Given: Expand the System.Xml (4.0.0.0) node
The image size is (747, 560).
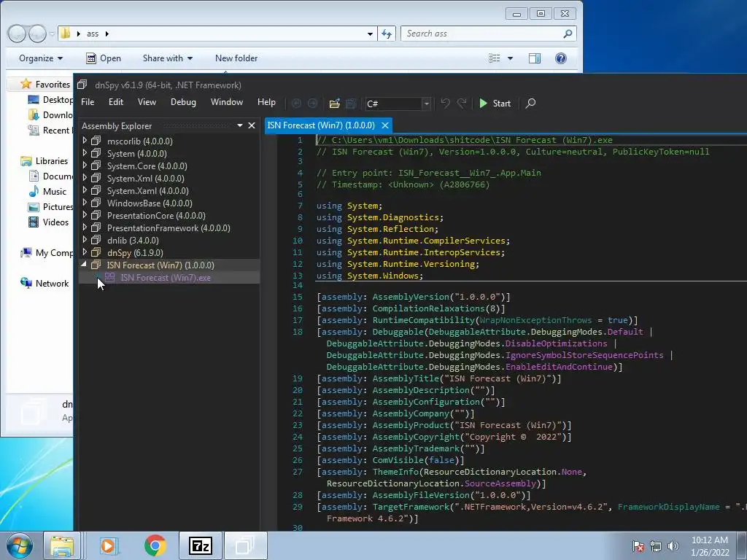Looking at the screenshot, I should pos(85,178).
